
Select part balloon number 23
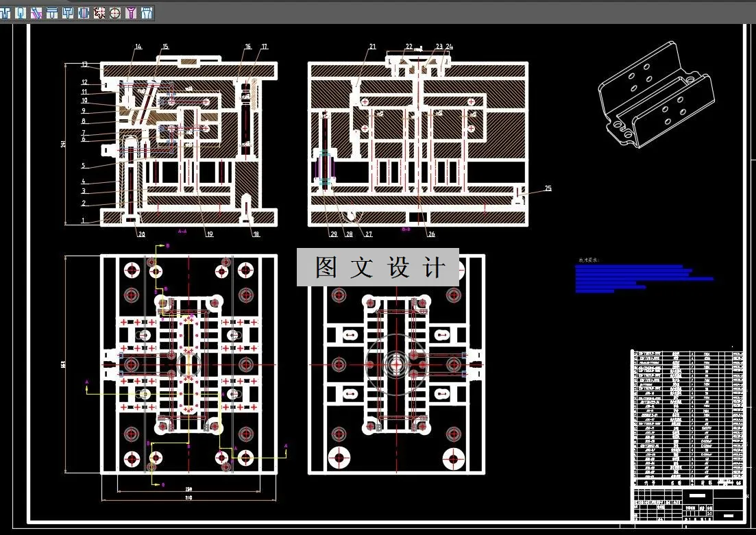[x=439, y=47]
